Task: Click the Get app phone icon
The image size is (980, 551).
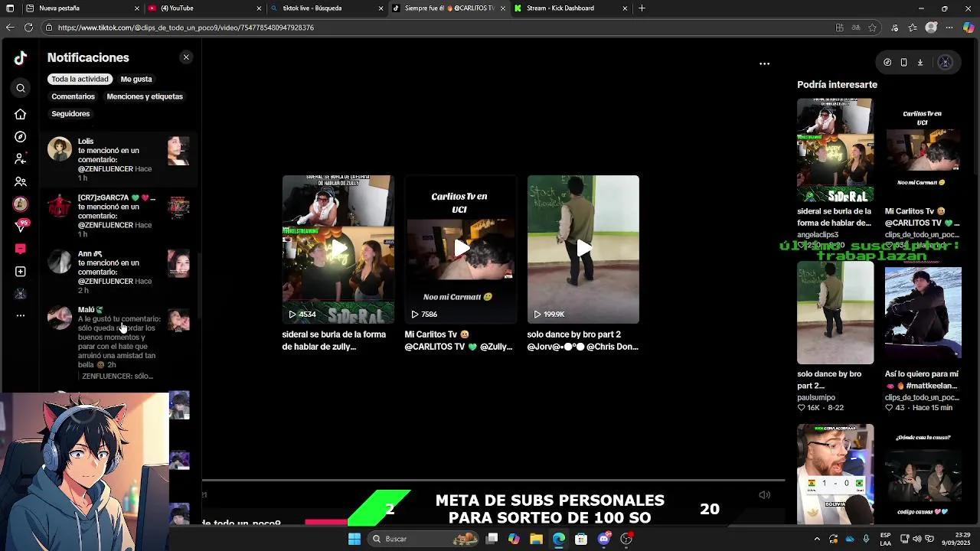Action: tap(903, 63)
